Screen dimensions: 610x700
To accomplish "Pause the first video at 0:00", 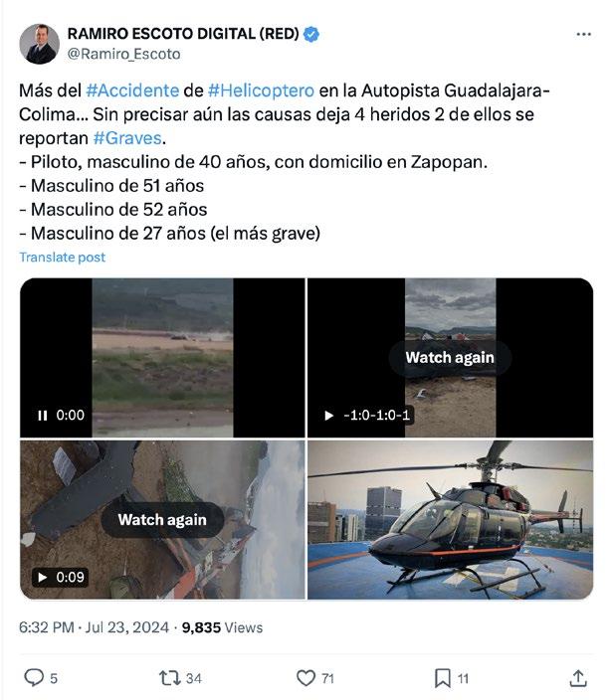I will click(43, 416).
